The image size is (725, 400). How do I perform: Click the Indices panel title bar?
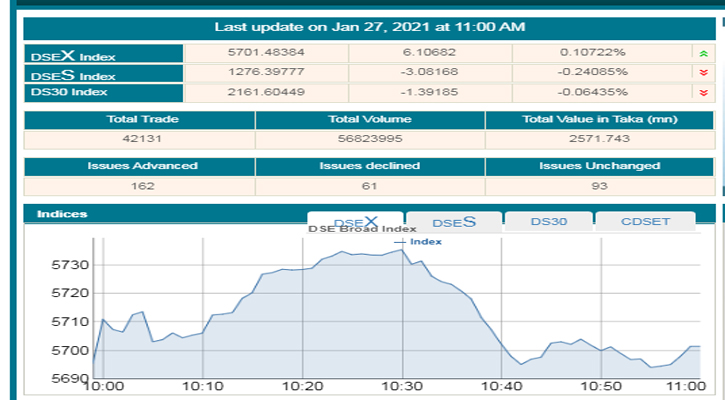click(x=160, y=214)
